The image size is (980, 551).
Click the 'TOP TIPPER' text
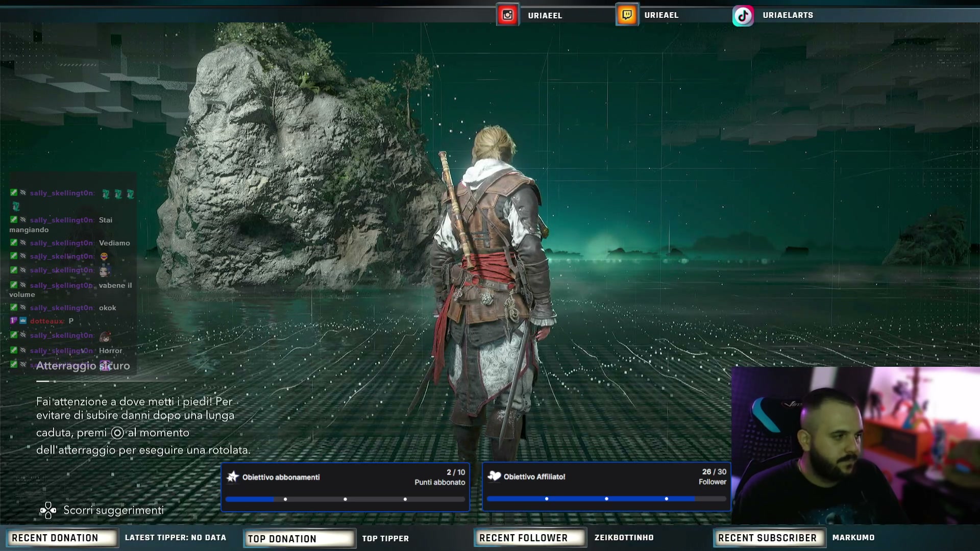click(385, 538)
